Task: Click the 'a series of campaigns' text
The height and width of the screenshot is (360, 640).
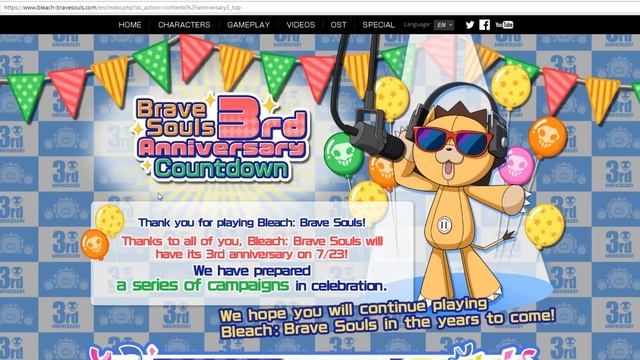Action: tap(202, 285)
